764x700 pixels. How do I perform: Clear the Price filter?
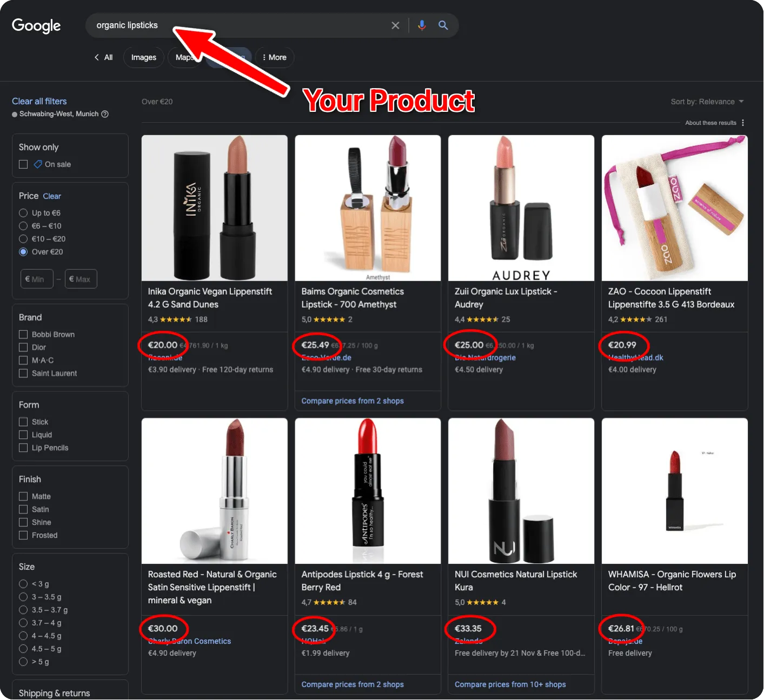52,196
